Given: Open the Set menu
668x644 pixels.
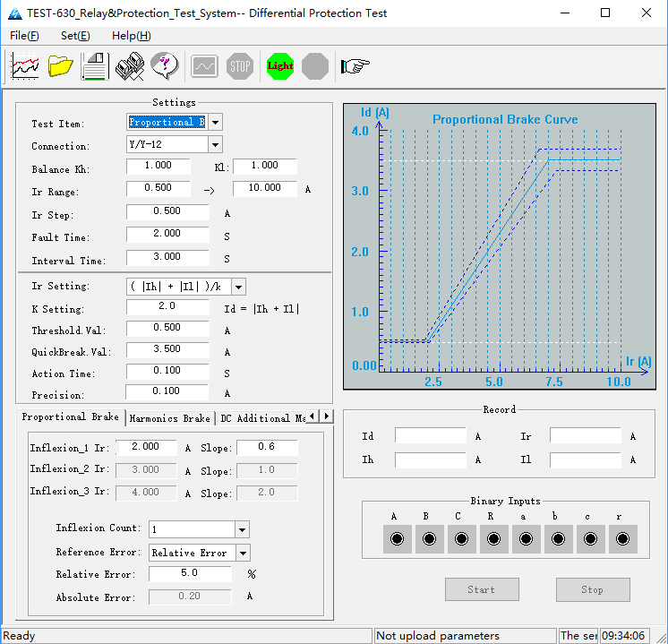Looking at the screenshot, I should click(75, 36).
